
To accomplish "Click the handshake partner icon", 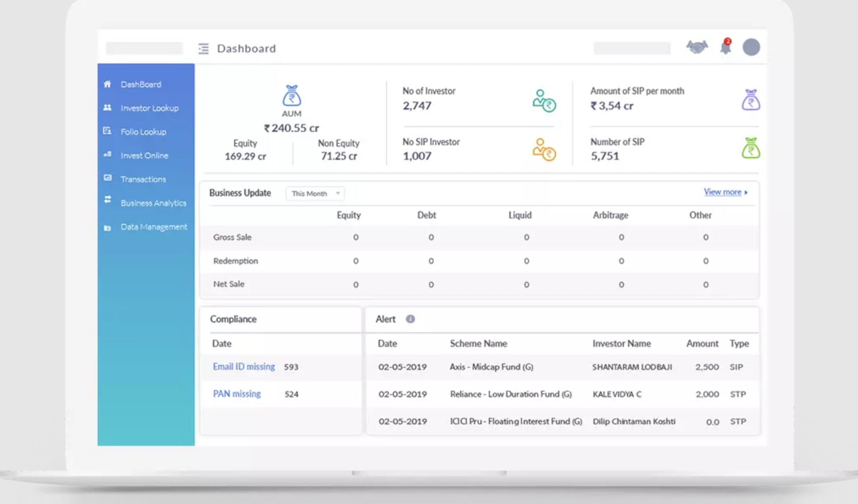I will [697, 47].
